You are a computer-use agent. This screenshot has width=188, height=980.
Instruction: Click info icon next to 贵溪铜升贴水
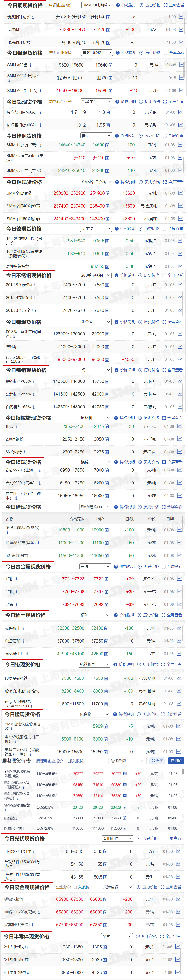click(x=33, y=17)
